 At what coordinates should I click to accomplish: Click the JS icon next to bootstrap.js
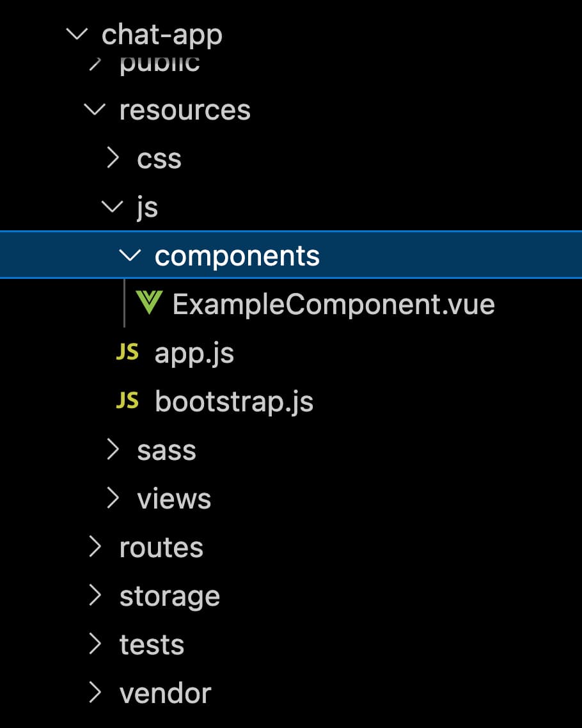[x=127, y=400]
